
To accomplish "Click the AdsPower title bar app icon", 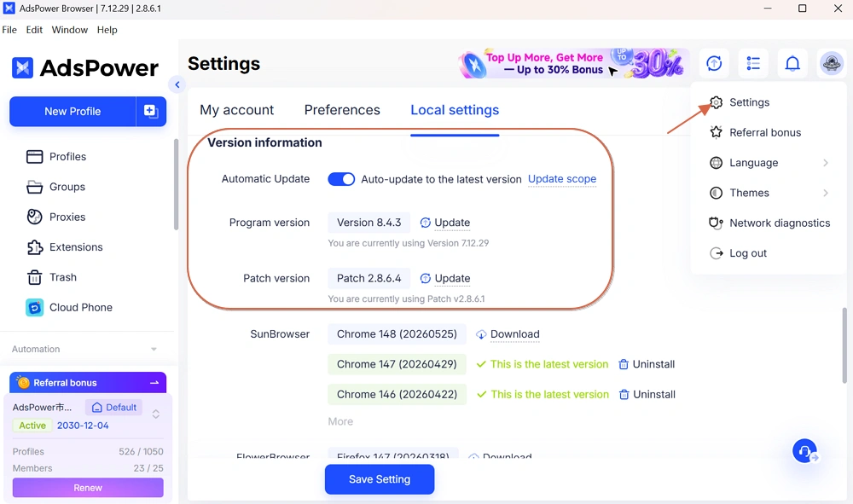I will (x=9, y=9).
